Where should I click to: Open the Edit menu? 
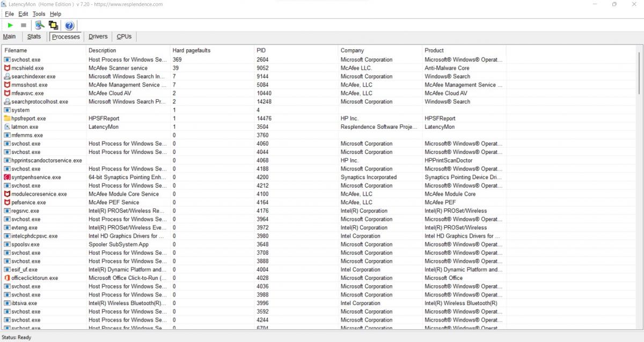tap(23, 14)
